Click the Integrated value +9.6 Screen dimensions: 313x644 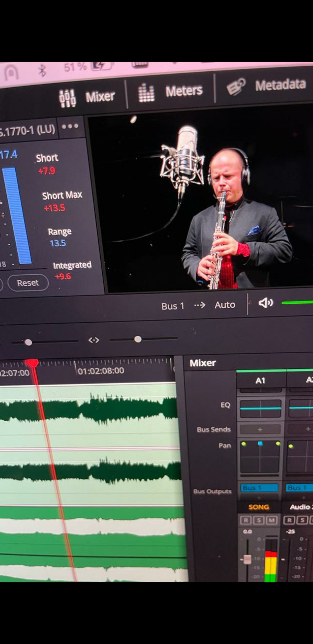[63, 276]
